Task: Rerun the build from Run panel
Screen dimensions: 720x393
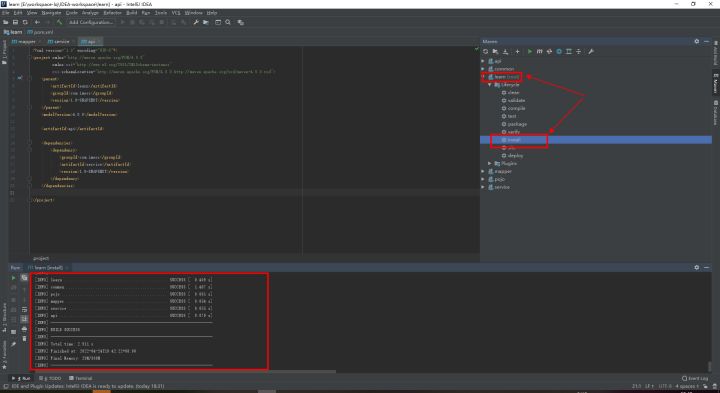Action: [13, 278]
